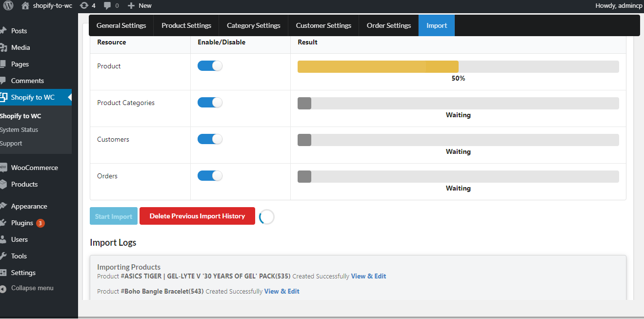
Task: Click the loading spinner beside Delete button
Action: (x=266, y=217)
